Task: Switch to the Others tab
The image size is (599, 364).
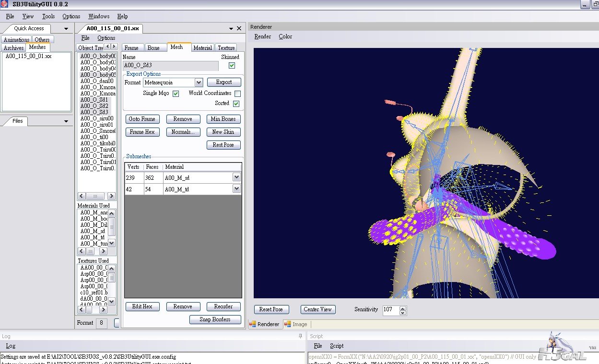Action: 42,40
